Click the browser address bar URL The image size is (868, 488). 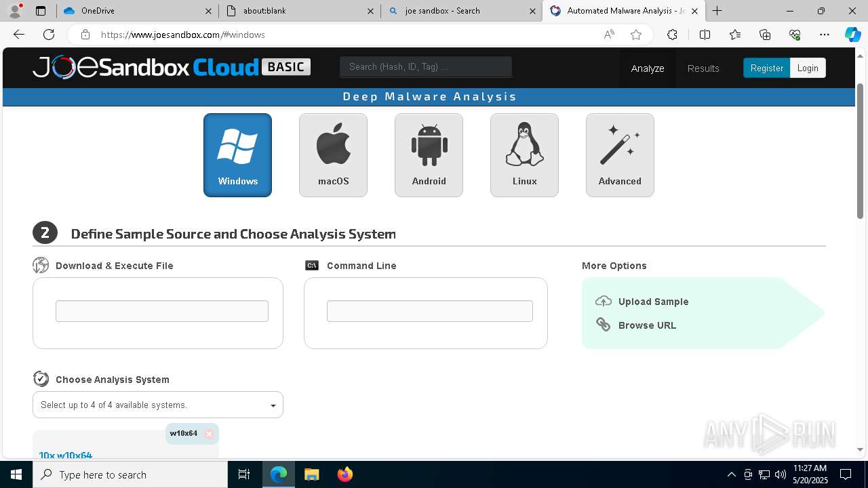point(183,35)
